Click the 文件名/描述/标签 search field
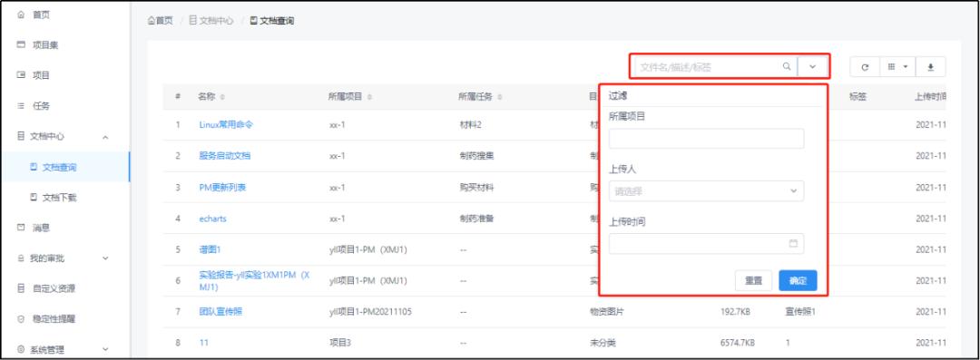Viewport: 980px width, 360px height. [x=716, y=66]
